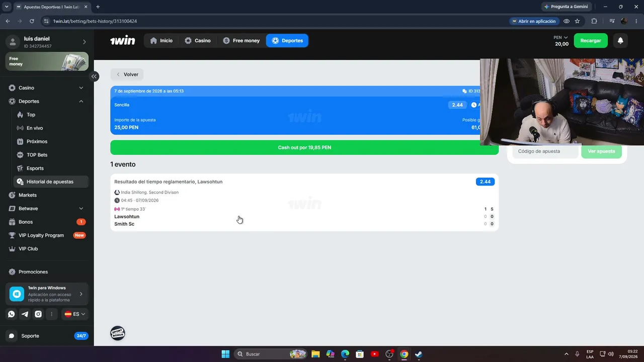Open Chrome tab search dropdown
Screen dimensions: 644x362
[x=7, y=7]
